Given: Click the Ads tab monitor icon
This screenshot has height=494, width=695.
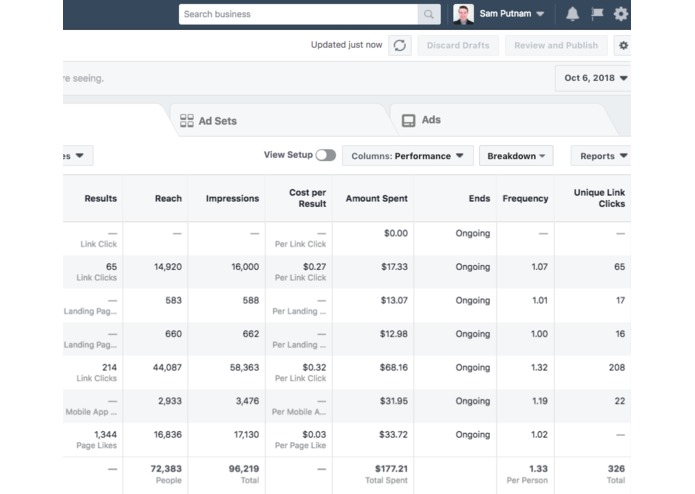Looking at the screenshot, I should (x=408, y=121).
